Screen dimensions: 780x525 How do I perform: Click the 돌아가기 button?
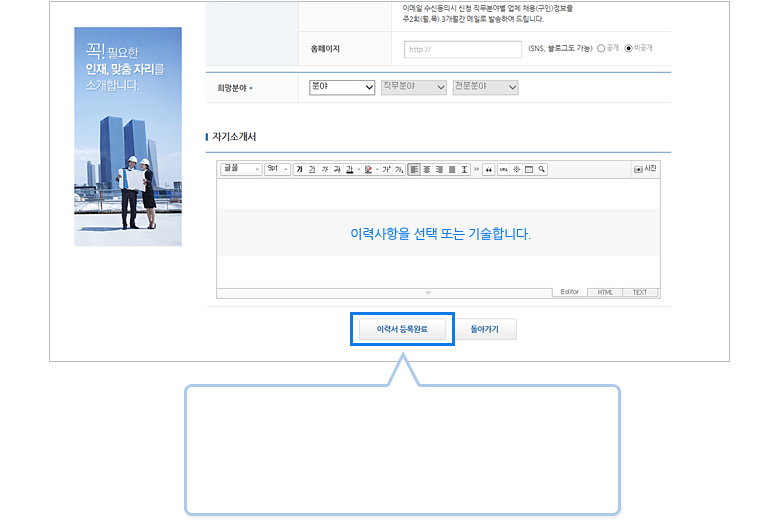pyautogui.click(x=486, y=329)
